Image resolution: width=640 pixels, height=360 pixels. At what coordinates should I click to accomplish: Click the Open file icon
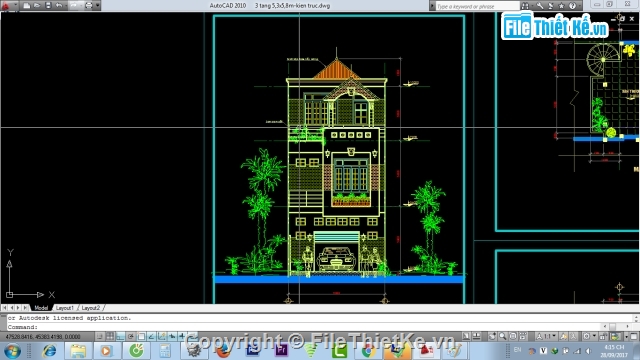(37, 6)
